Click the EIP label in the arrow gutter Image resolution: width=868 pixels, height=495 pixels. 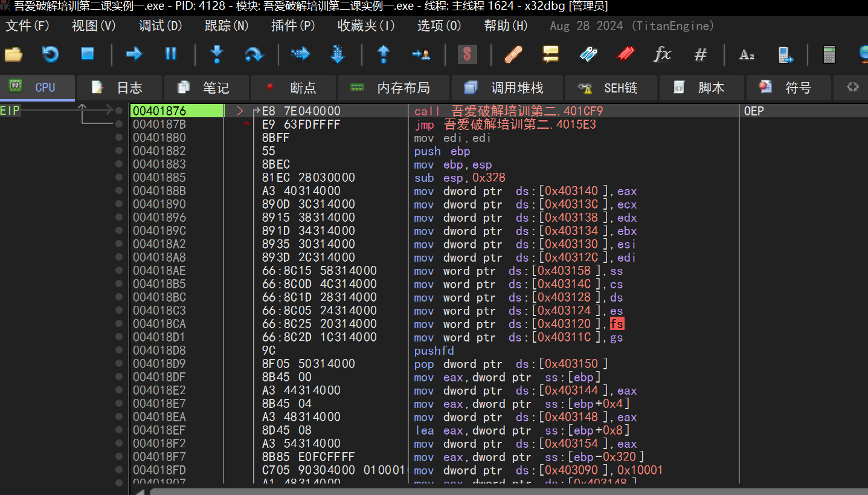tap(10, 111)
